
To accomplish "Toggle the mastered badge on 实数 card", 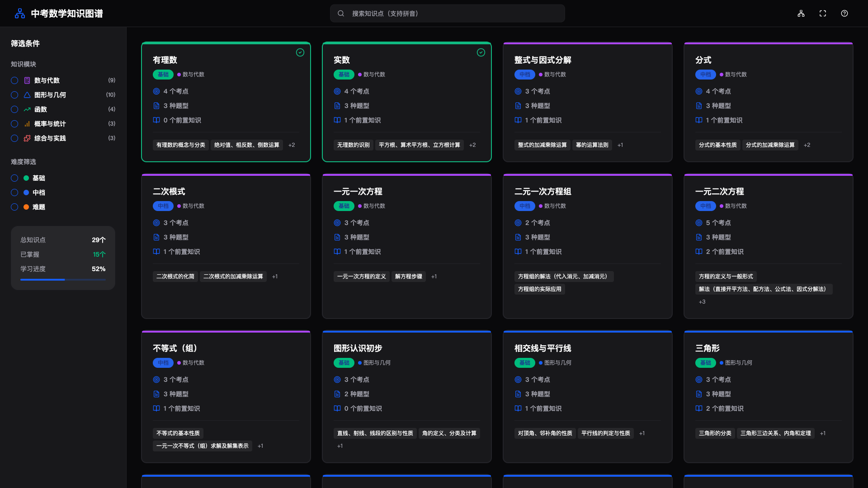I will (x=481, y=52).
